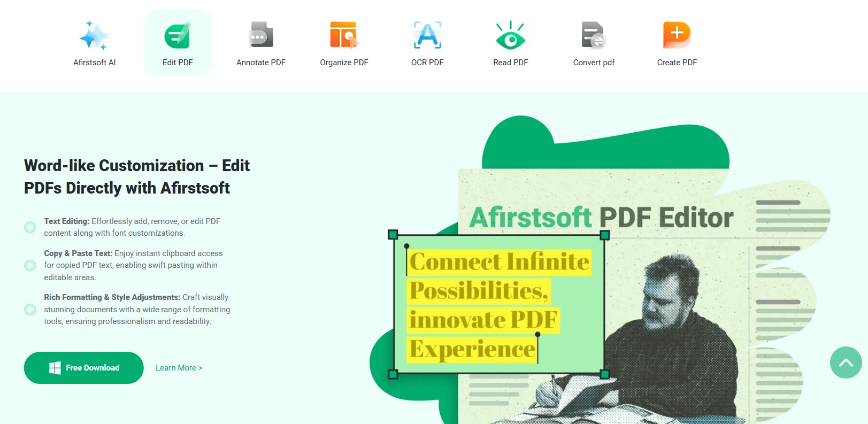Click highlighted 'Possibilities,' text in illustration

pyautogui.click(x=479, y=291)
